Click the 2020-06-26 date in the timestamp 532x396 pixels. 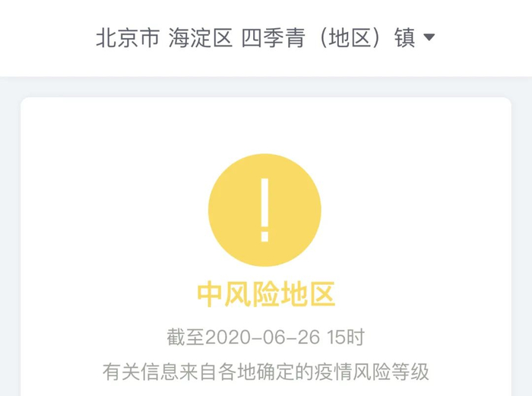point(263,337)
